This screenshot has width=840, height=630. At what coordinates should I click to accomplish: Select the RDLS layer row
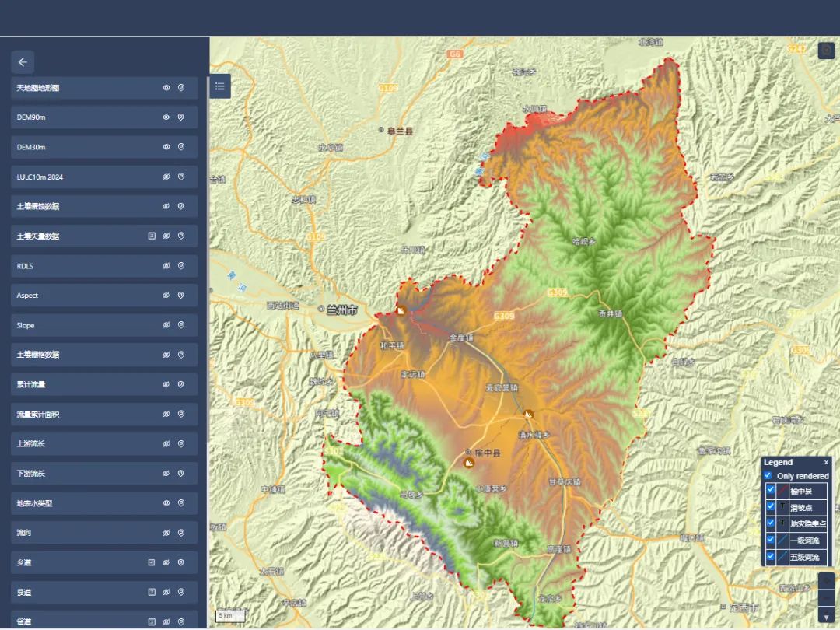78,266
